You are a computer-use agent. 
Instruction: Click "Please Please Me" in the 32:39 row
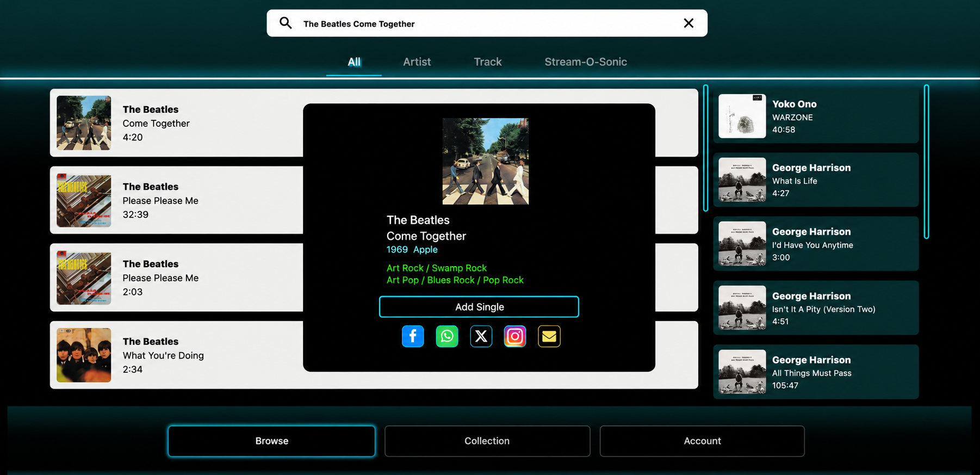pyautogui.click(x=160, y=201)
